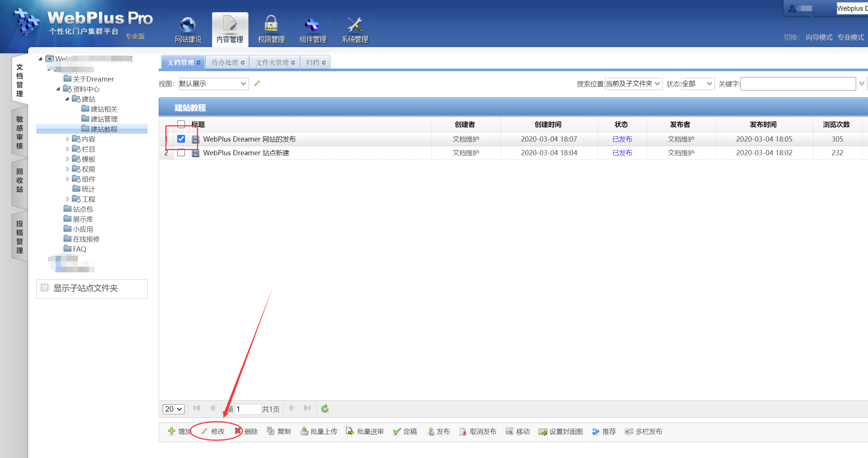Click the 已发布 link in row one
This screenshot has width=868, height=458.
[x=622, y=139]
